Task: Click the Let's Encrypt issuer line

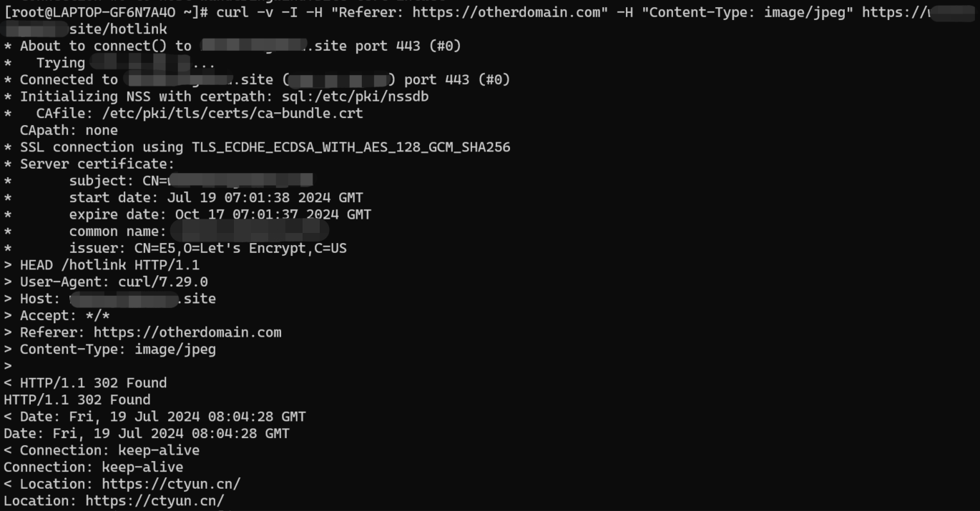Action: 208,249
